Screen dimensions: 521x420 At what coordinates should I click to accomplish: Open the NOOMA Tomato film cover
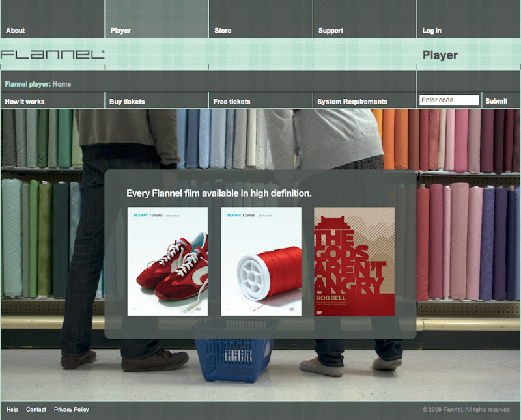tap(168, 262)
